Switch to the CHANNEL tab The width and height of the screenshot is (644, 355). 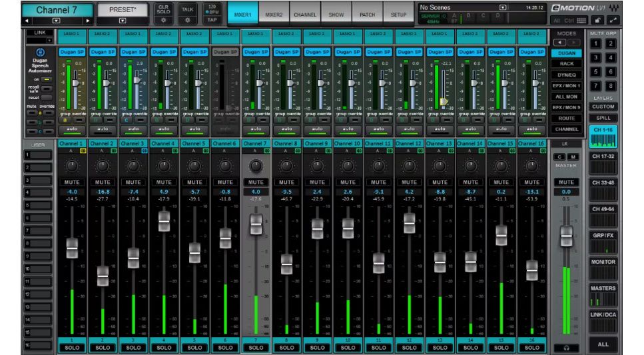pyautogui.click(x=305, y=15)
